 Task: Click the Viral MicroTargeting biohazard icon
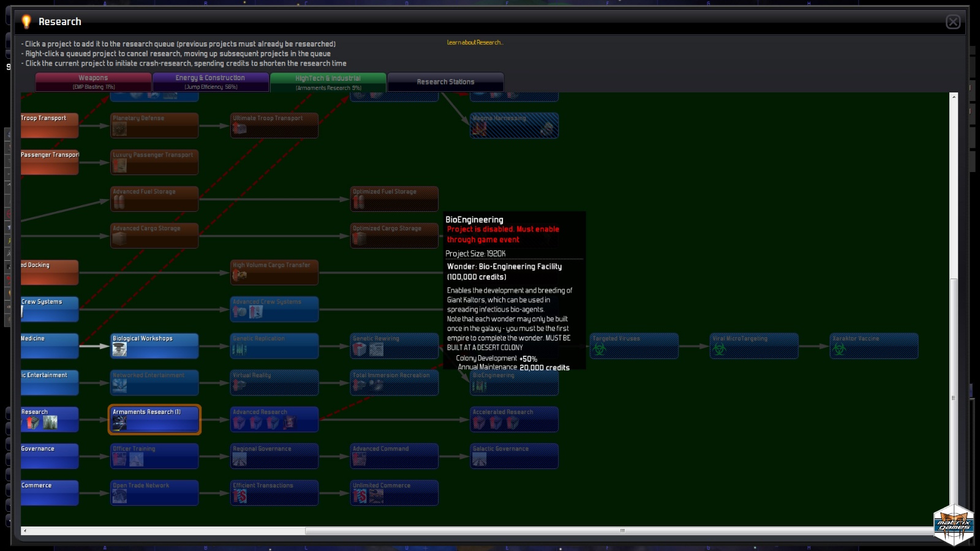click(720, 350)
